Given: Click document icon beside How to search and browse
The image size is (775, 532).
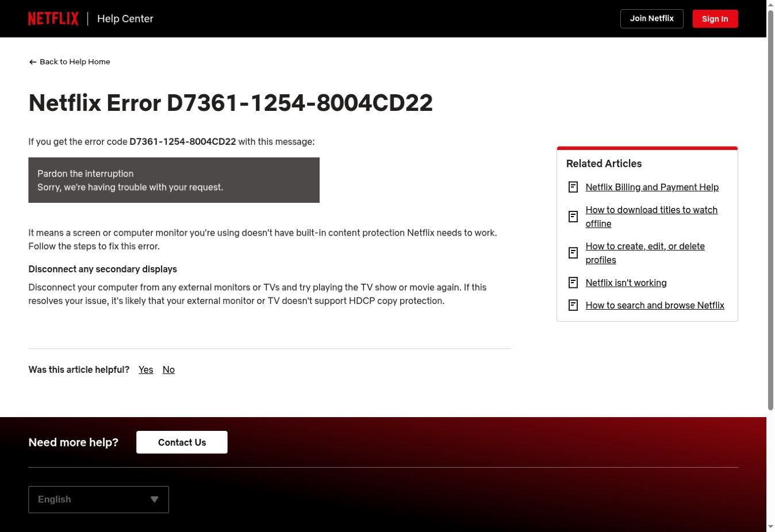Looking at the screenshot, I should pyautogui.click(x=573, y=305).
